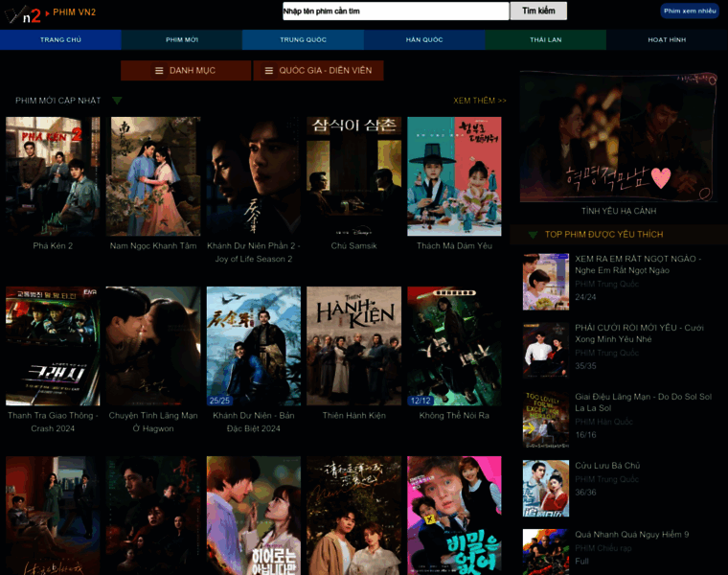Click the Thách Mà Dám Yêu title text
This screenshot has height=575, width=728.
(x=454, y=246)
